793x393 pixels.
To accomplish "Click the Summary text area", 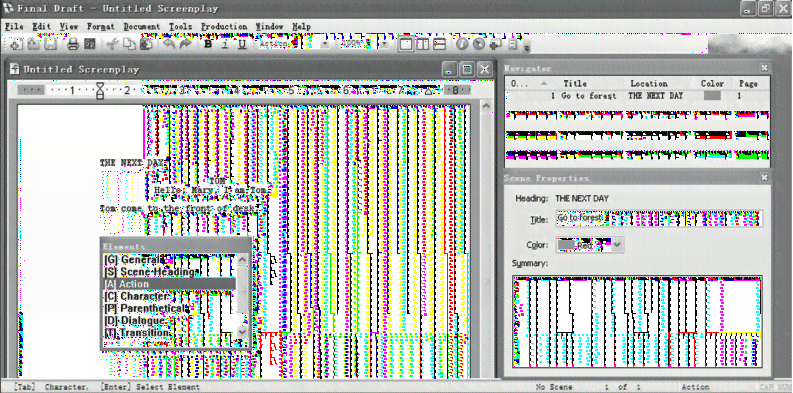I will (637, 321).
